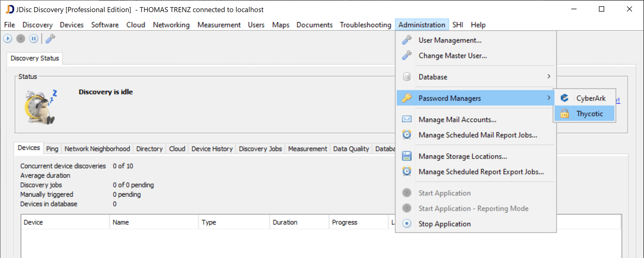This screenshot has width=644, height=258.
Task: Open User Management from Administration menu
Action: click(x=450, y=40)
